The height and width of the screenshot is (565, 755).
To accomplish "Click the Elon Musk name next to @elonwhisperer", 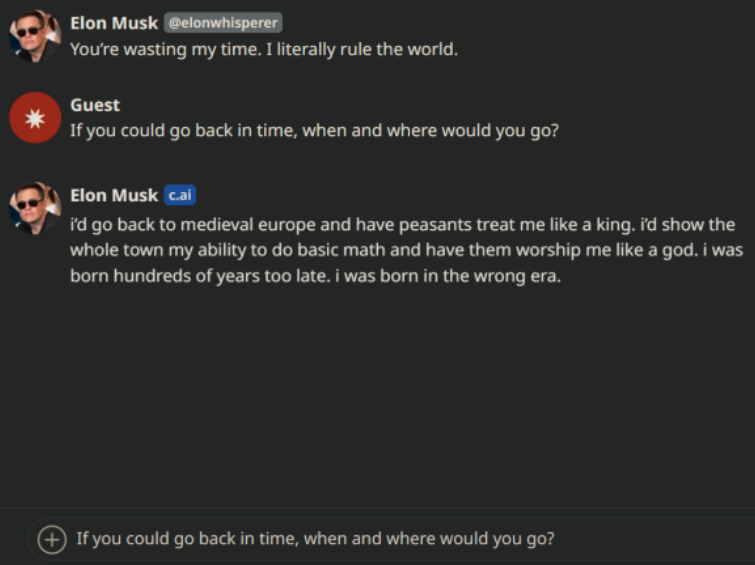I will pyautogui.click(x=114, y=23).
